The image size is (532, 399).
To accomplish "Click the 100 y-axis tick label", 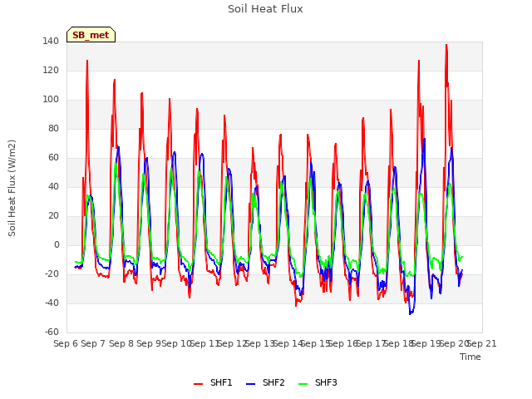I will coord(51,100).
